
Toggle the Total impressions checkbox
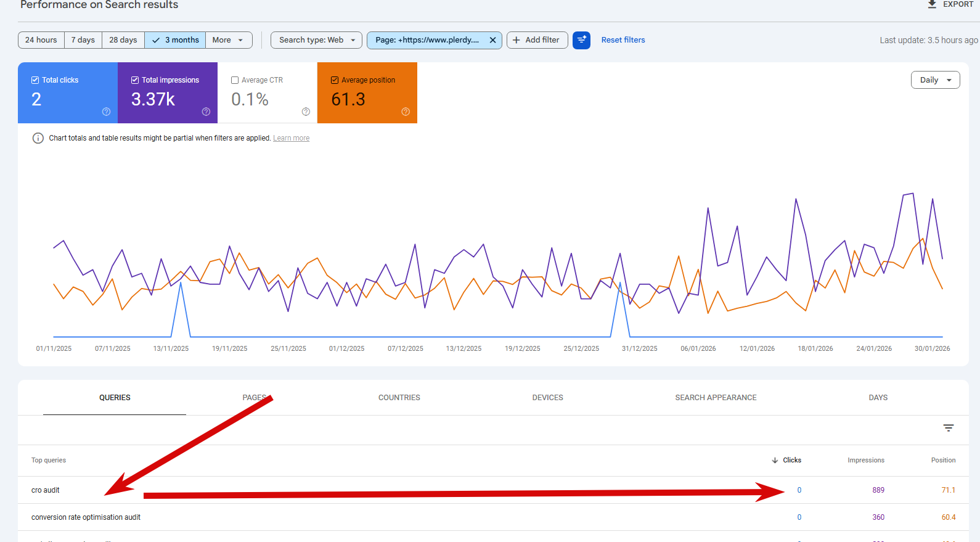pos(135,80)
